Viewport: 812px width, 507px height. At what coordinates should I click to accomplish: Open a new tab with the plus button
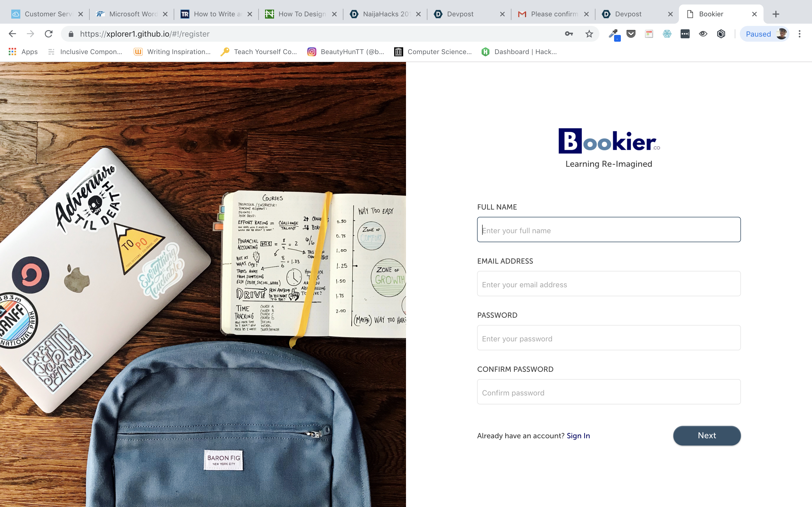[x=776, y=14]
